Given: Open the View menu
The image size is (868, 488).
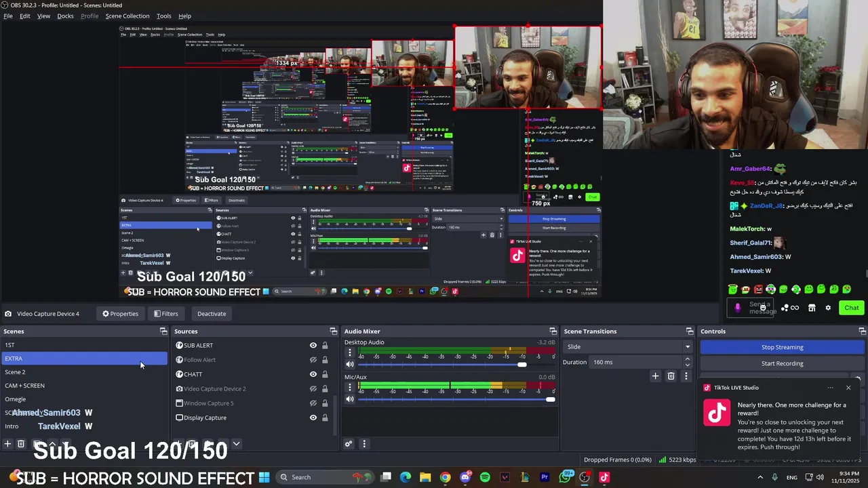Looking at the screenshot, I should point(43,16).
